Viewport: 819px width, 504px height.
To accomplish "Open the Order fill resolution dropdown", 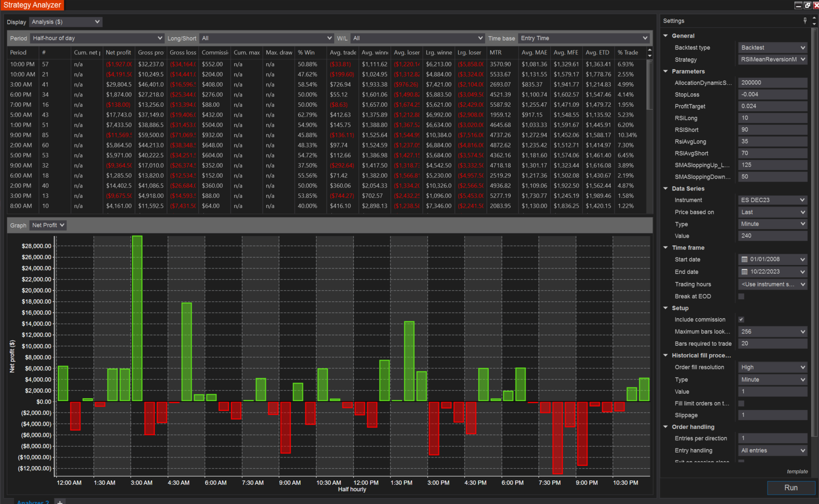I will click(x=773, y=367).
